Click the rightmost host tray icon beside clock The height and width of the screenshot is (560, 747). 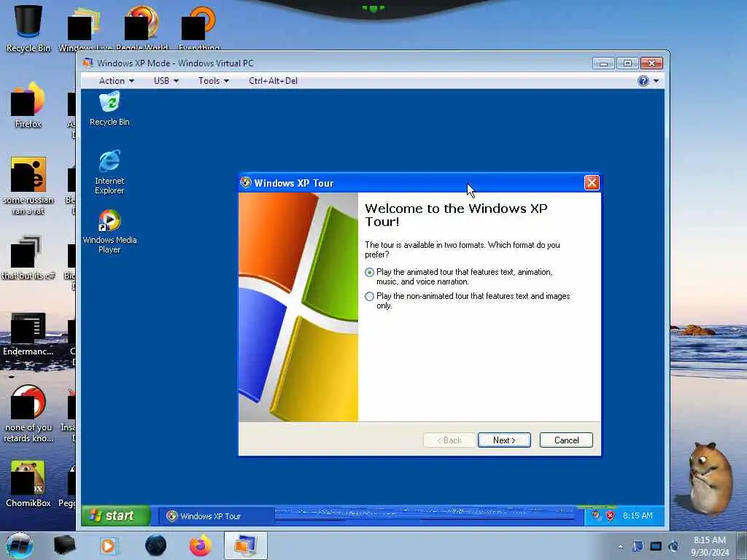673,546
